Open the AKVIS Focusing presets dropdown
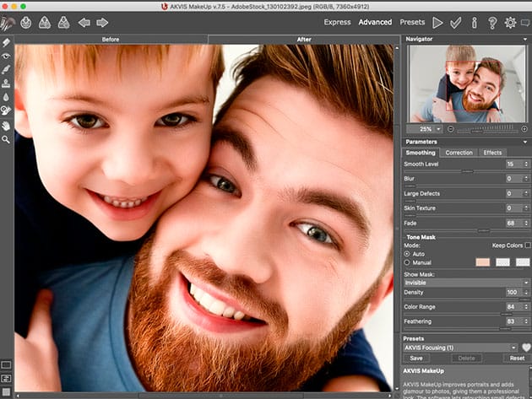Image resolution: width=532 pixels, height=399 pixels. [x=460, y=347]
